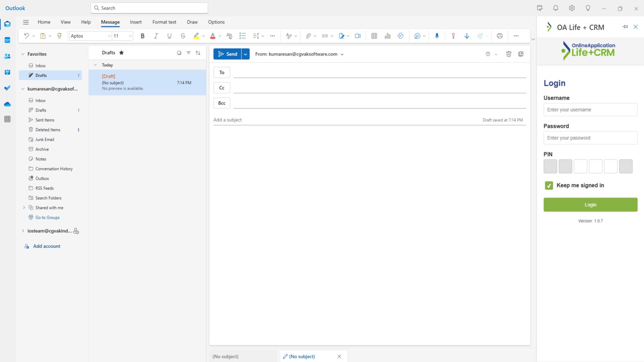644x362 pixels.
Task: Open the Calendar from the left rail
Action: tap(7, 40)
